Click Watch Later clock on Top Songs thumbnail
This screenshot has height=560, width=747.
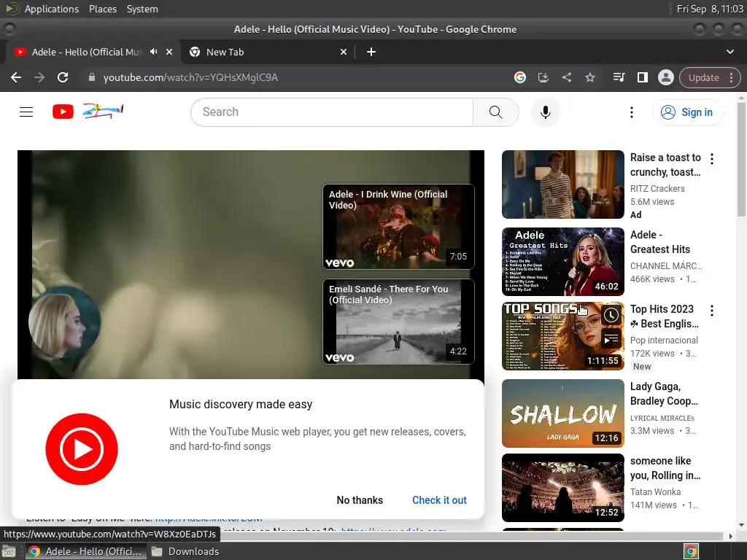(x=611, y=315)
